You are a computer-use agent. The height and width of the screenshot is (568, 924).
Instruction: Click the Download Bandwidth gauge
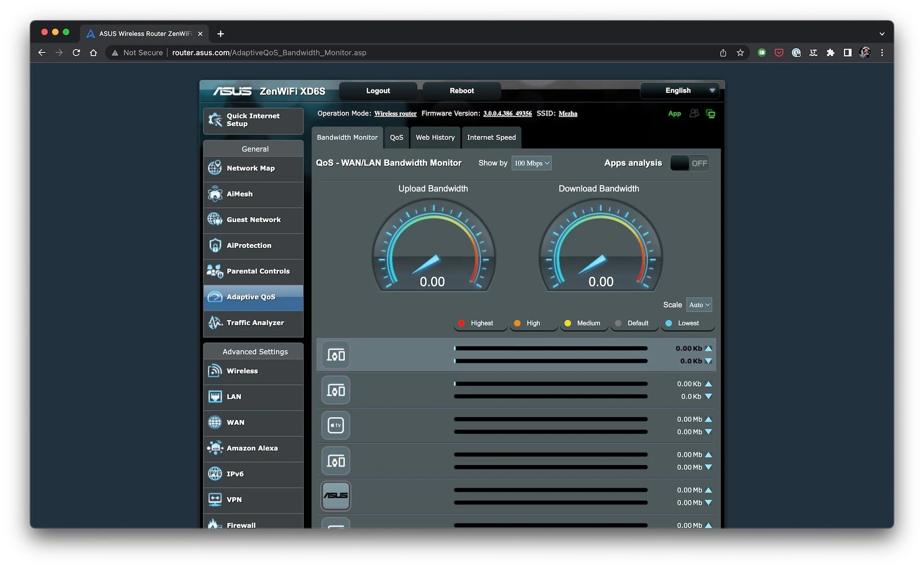point(600,245)
